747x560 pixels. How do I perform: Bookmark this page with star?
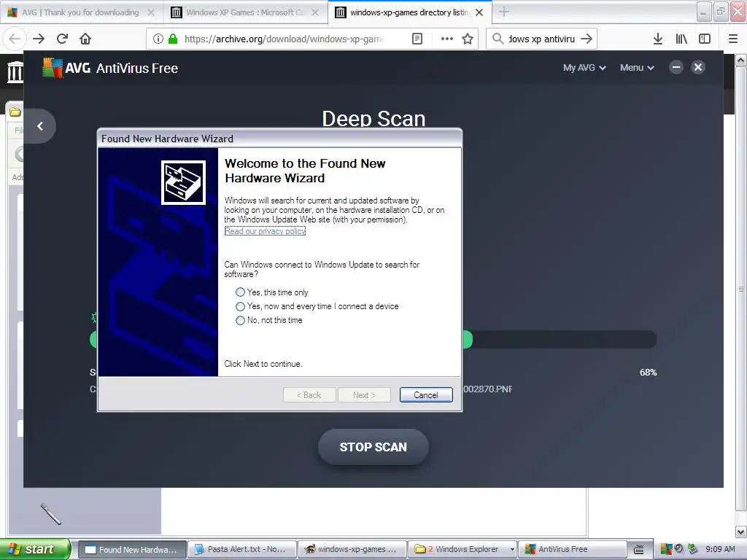click(468, 39)
